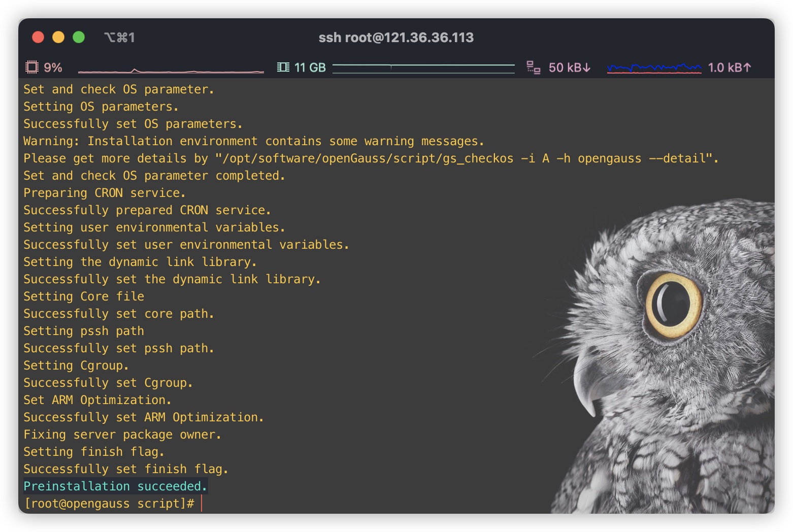Image resolution: width=793 pixels, height=532 pixels.
Task: Click first line 'Set and check OS parameter.'
Action: pyautogui.click(x=119, y=89)
